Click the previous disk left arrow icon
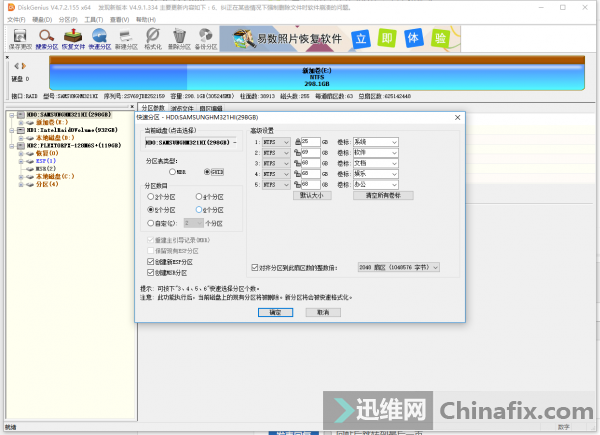This screenshot has height=435, width=600. pyautogui.click(x=16, y=66)
